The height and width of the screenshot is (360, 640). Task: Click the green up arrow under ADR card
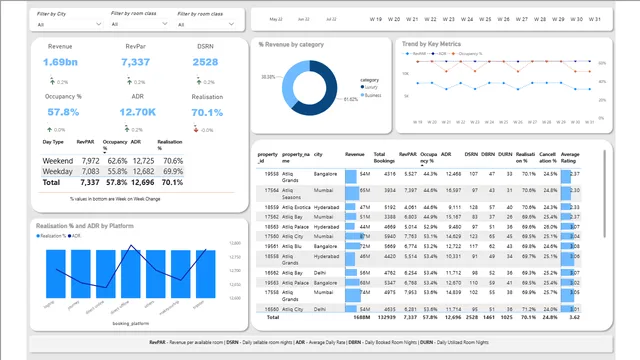127,129
